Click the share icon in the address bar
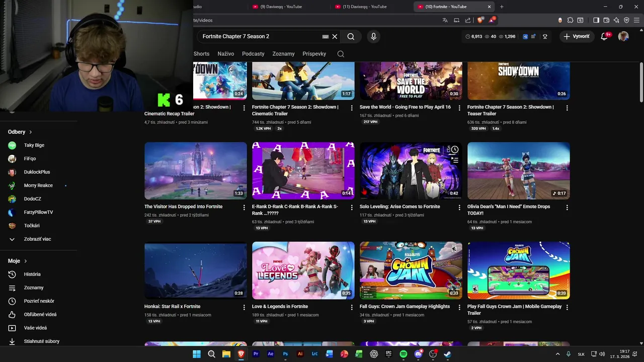Viewport: 644px width, 362px height. pyautogui.click(x=468, y=20)
